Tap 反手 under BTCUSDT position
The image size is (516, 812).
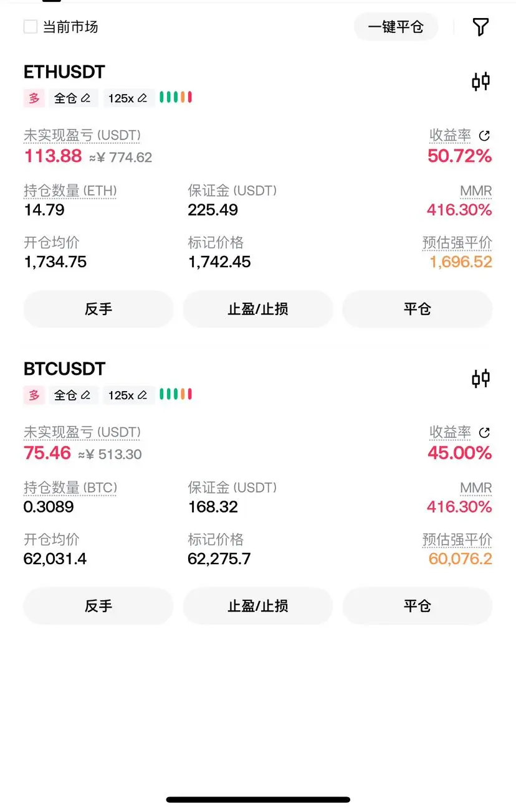(98, 606)
